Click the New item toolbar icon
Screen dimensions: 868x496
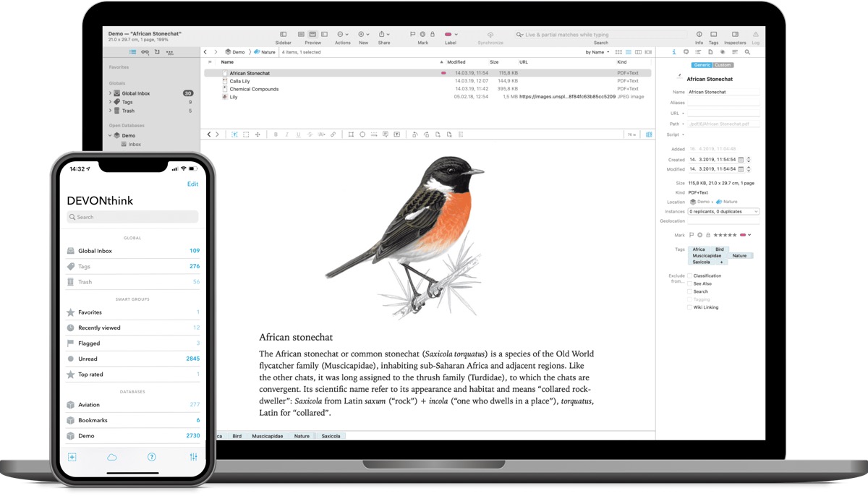(x=362, y=34)
